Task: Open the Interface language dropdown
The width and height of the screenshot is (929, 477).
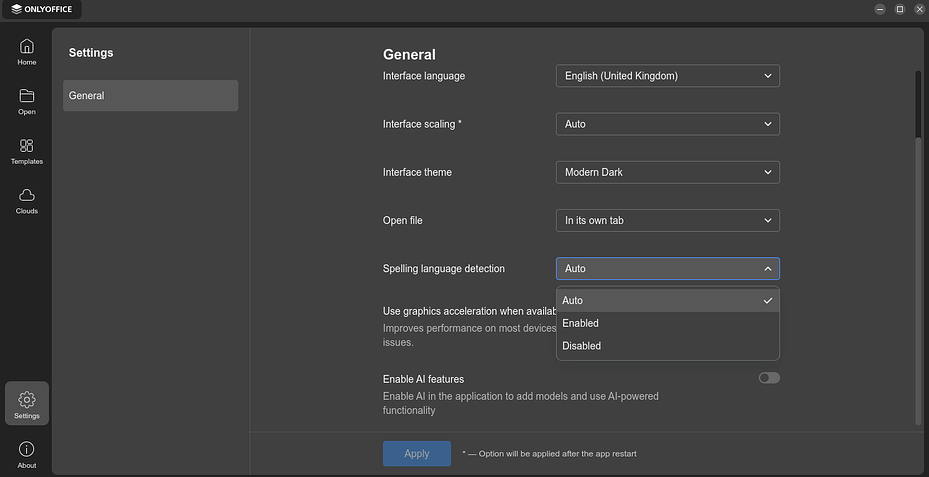Action: [668, 76]
